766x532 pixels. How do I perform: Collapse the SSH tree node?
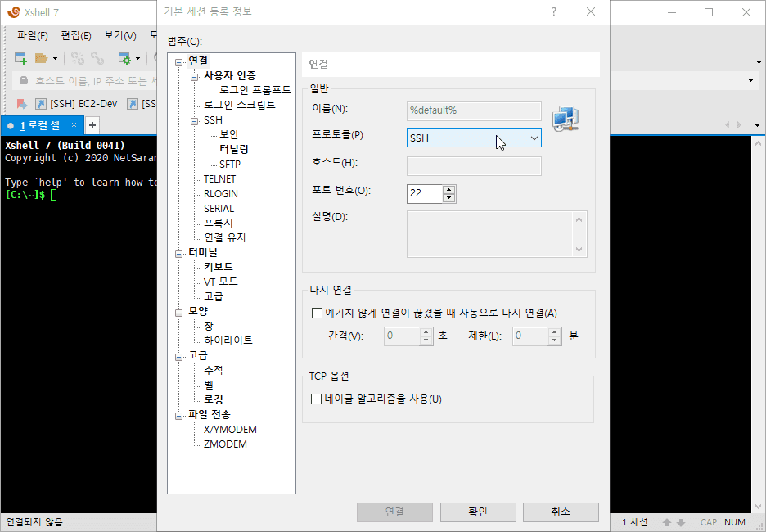195,121
